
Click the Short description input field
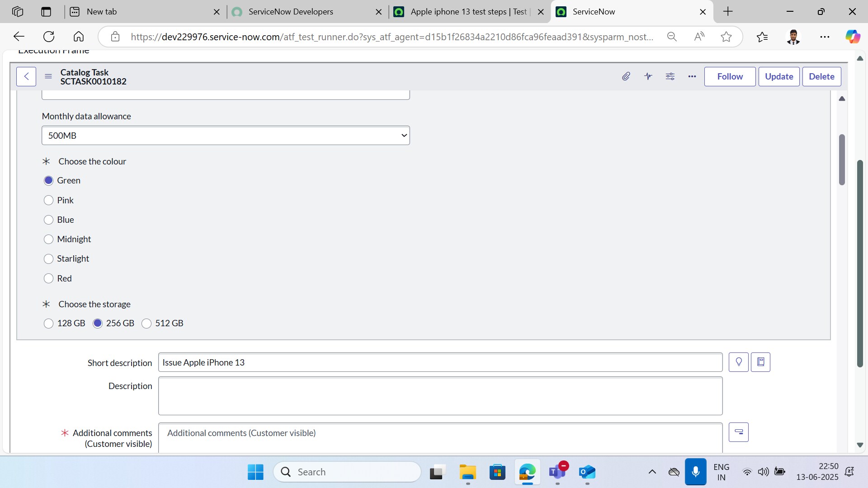coord(440,362)
